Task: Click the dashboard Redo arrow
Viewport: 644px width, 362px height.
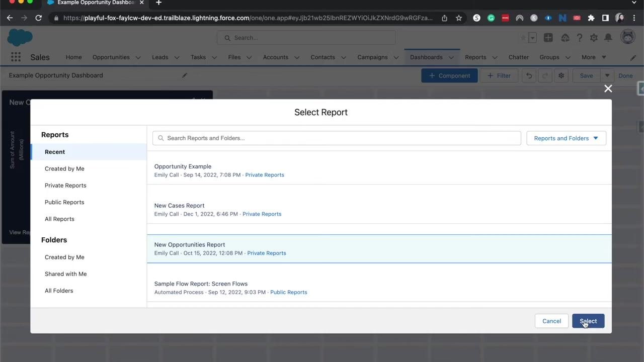Action: [545, 75]
